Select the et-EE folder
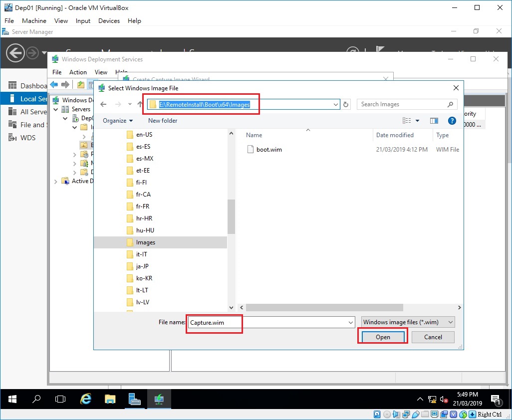 coord(143,171)
